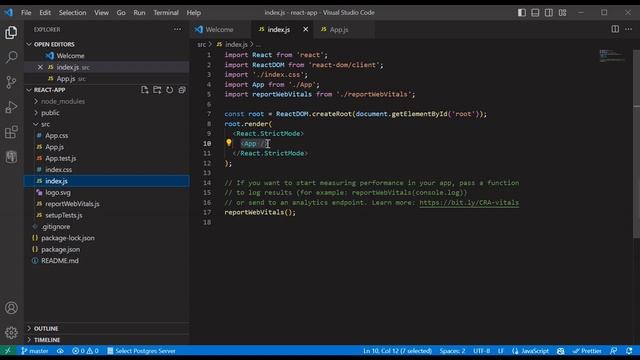Collapse all folders in Explorer
The width and height of the screenshot is (640, 360).
[x=182, y=90]
